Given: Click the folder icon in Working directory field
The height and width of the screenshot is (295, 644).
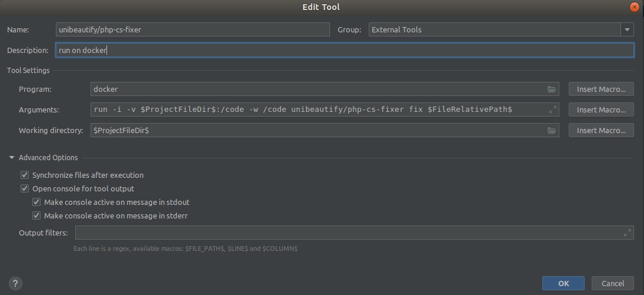Looking at the screenshot, I should coord(551,131).
